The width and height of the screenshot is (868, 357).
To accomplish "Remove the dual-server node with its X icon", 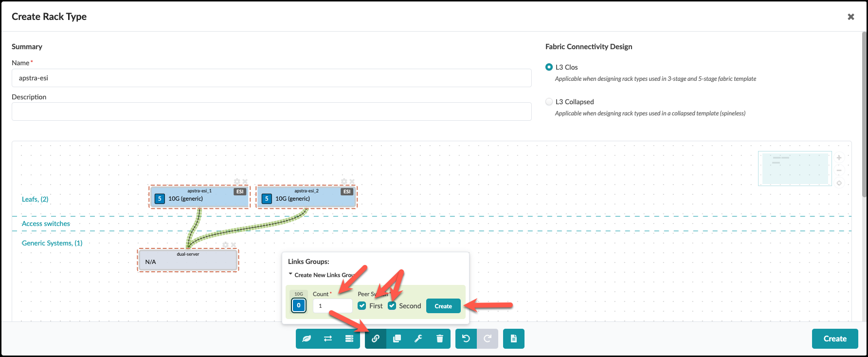I will point(234,244).
